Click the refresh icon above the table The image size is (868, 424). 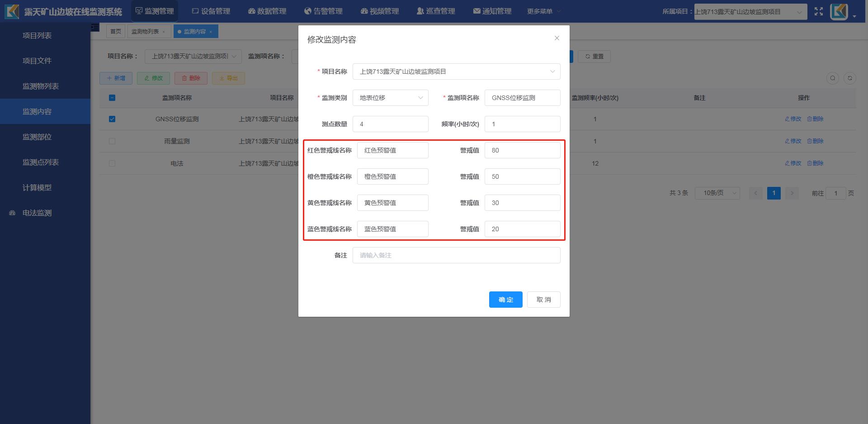(x=849, y=78)
